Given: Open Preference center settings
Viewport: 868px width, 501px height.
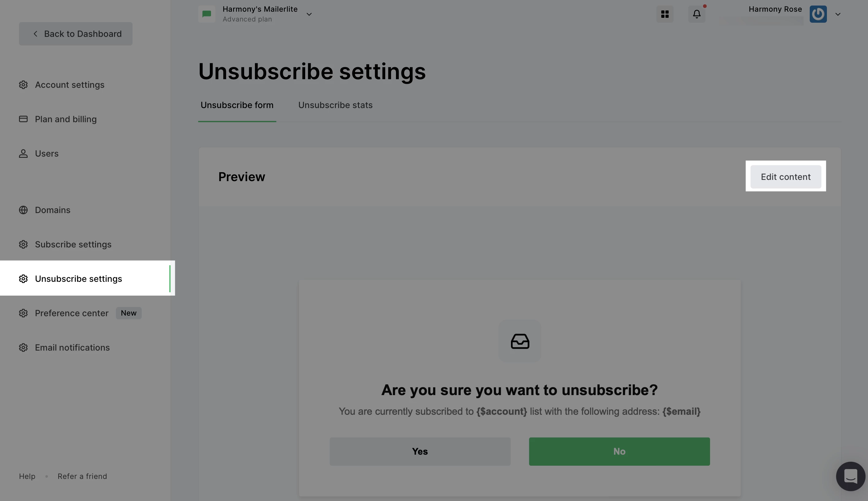Looking at the screenshot, I should point(71,313).
